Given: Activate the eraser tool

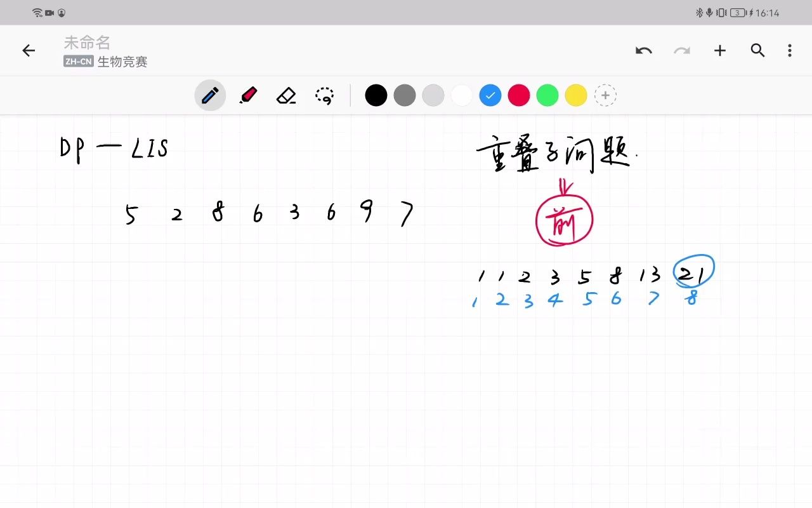Looking at the screenshot, I should click(286, 95).
